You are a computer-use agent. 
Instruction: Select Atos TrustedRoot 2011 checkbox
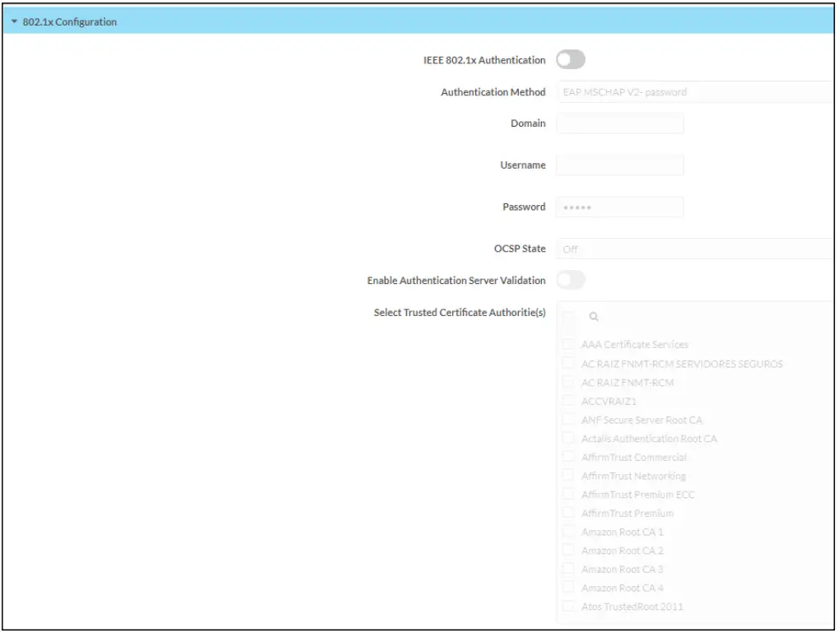pyautogui.click(x=568, y=607)
